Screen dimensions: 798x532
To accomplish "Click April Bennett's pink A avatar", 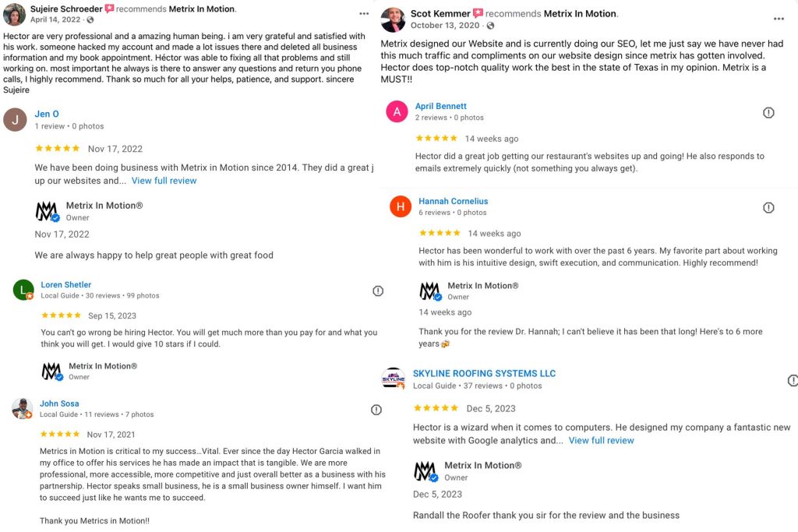I will tap(397, 112).
